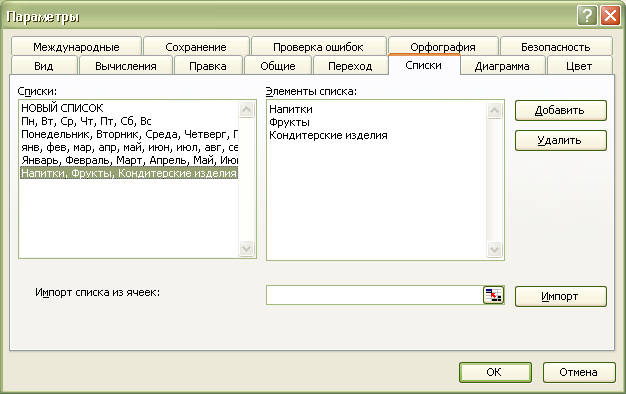Go to the Орфография tab
The height and width of the screenshot is (394, 626).
click(443, 47)
